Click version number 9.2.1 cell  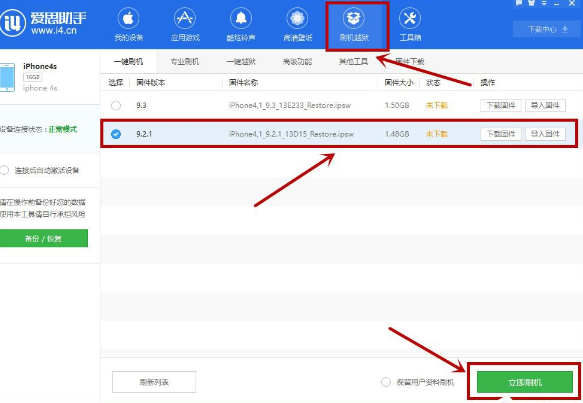tap(144, 134)
